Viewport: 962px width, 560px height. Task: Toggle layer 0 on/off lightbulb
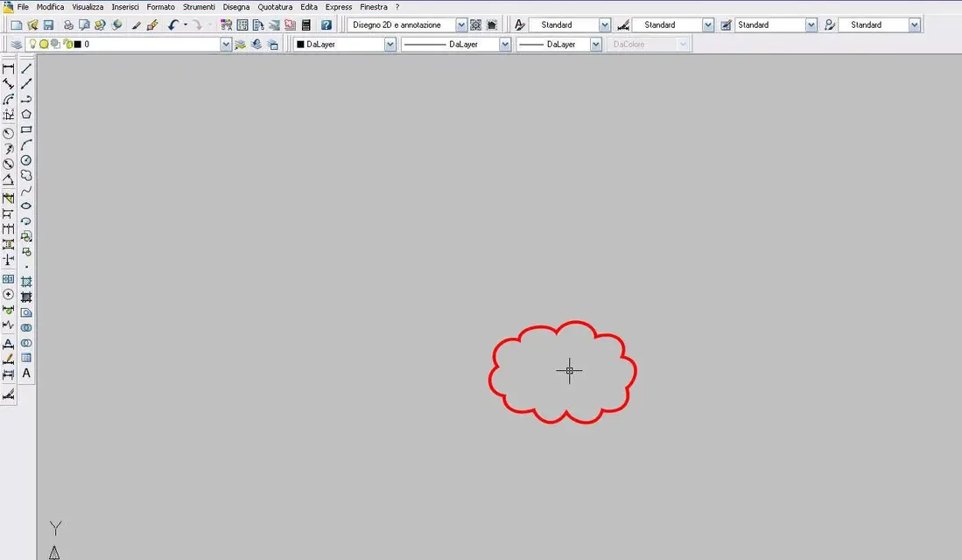[x=33, y=44]
